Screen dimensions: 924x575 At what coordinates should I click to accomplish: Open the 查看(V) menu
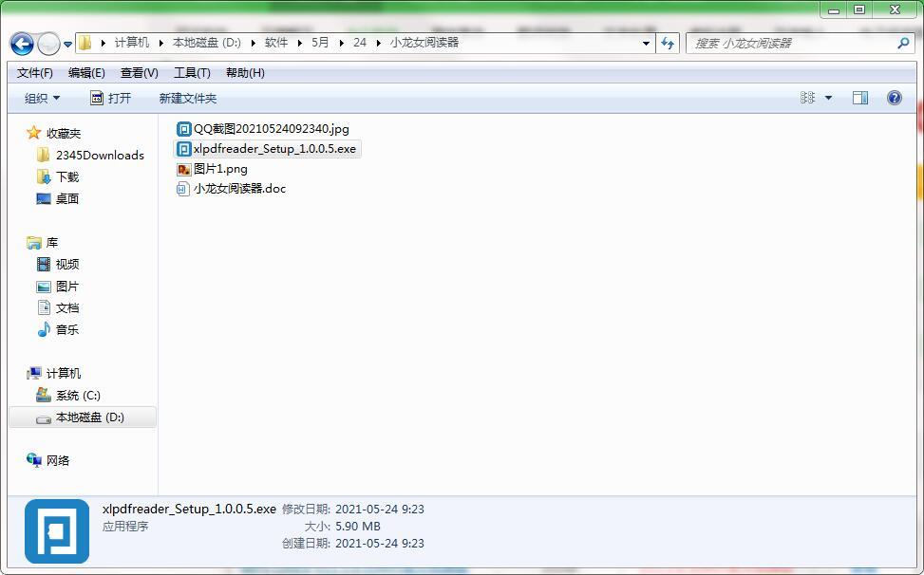[139, 73]
